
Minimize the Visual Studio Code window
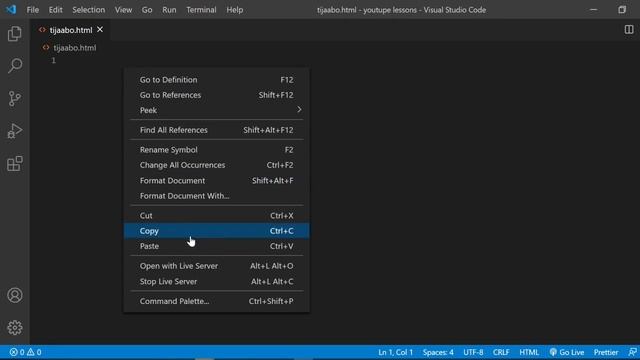[x=593, y=9]
